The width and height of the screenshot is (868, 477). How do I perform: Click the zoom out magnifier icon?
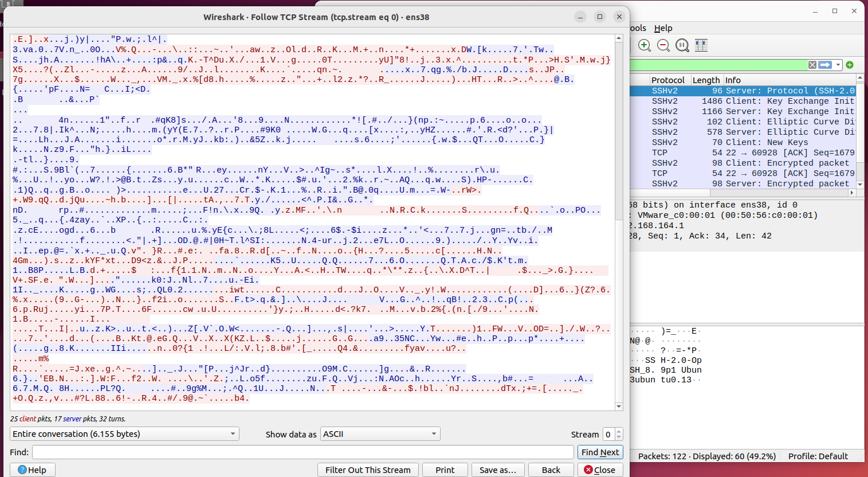click(663, 45)
